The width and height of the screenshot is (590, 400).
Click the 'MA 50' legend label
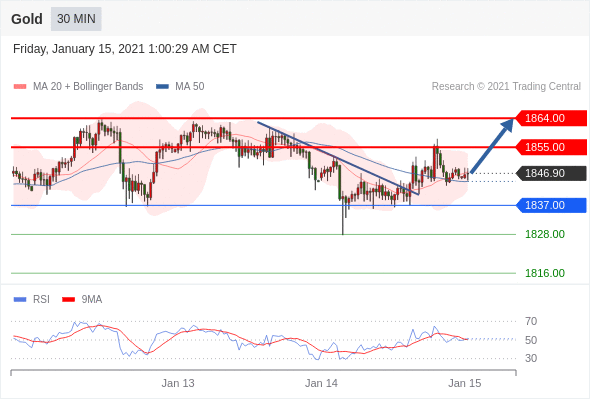tap(190, 87)
